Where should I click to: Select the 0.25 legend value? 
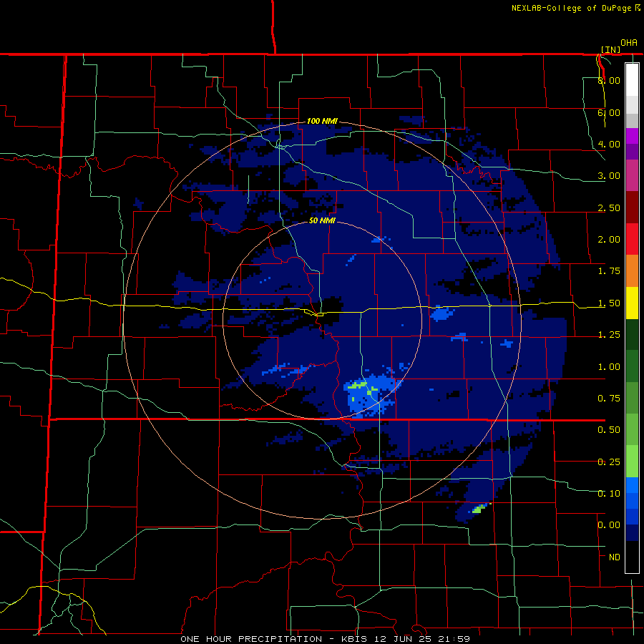[x=609, y=462]
